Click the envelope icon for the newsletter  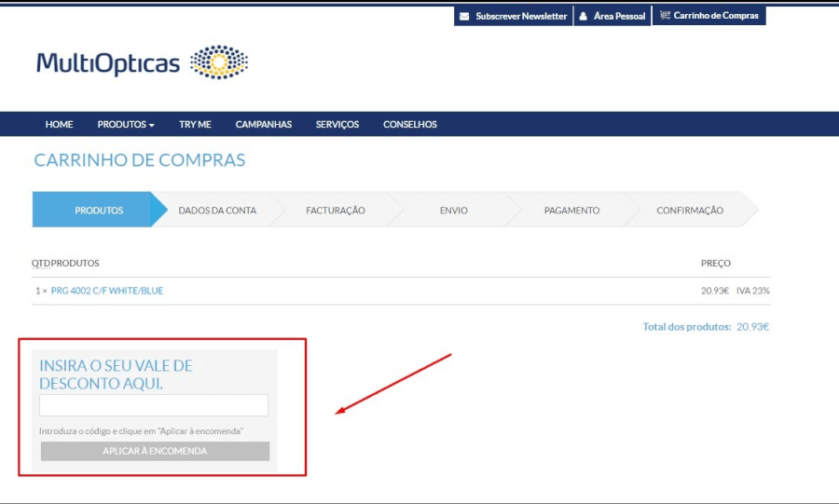point(464,16)
